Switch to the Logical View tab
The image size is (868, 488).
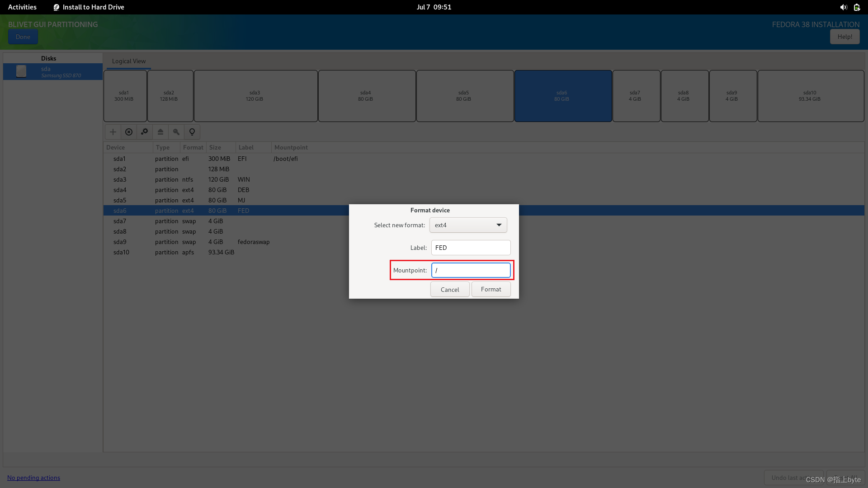129,61
